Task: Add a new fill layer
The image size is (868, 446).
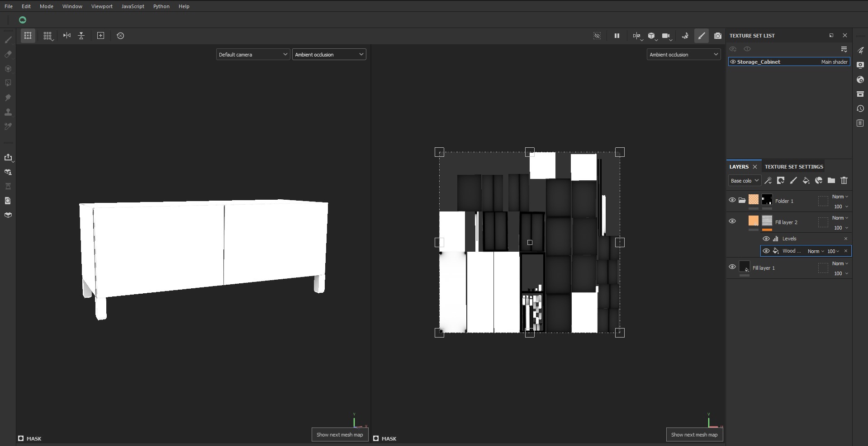Action: click(806, 181)
